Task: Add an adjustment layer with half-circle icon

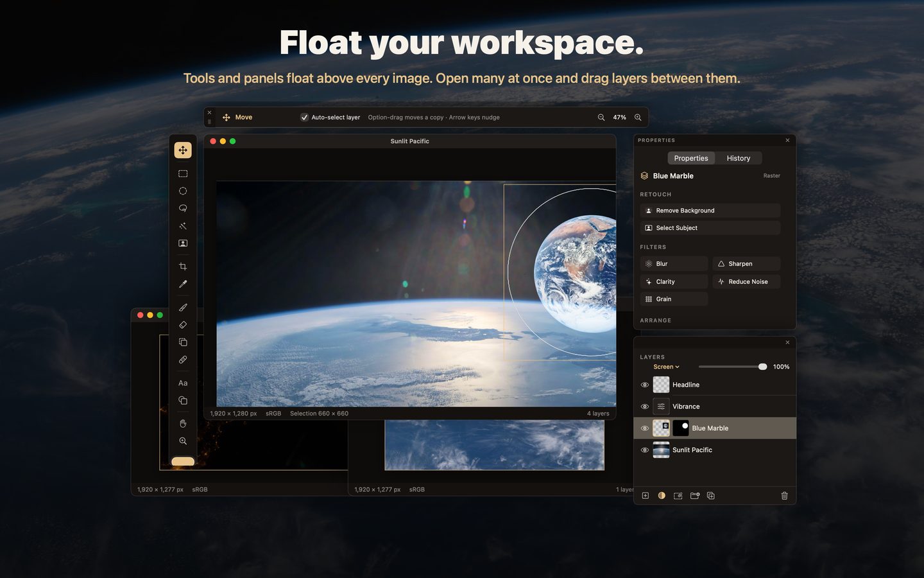Action: pyautogui.click(x=662, y=496)
